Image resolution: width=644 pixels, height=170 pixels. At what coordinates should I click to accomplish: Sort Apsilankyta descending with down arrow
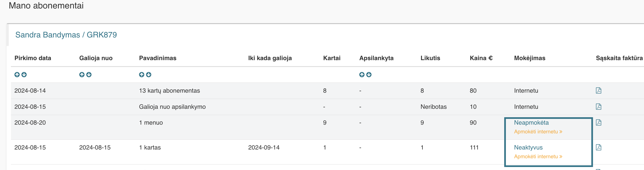click(369, 75)
